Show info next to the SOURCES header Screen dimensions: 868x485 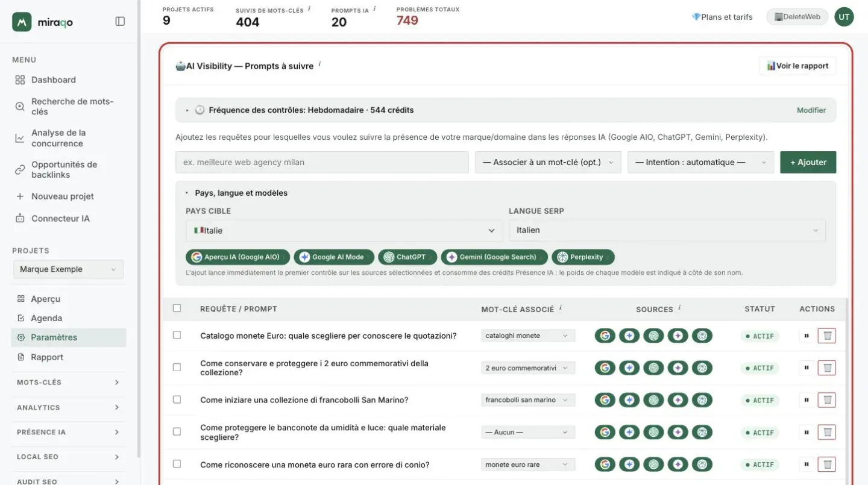[679, 307]
